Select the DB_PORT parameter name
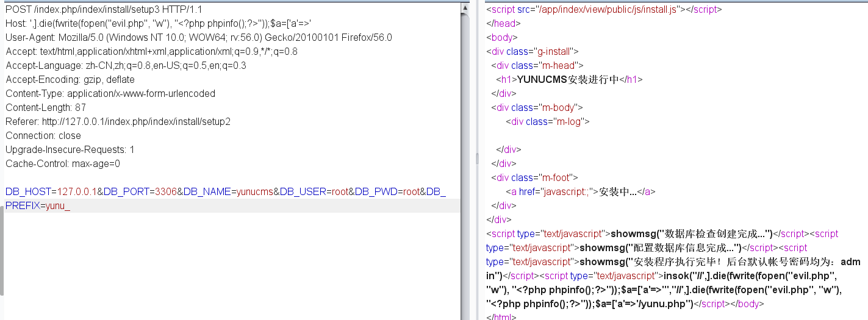Viewport: 868px width, 320px height. (x=126, y=192)
